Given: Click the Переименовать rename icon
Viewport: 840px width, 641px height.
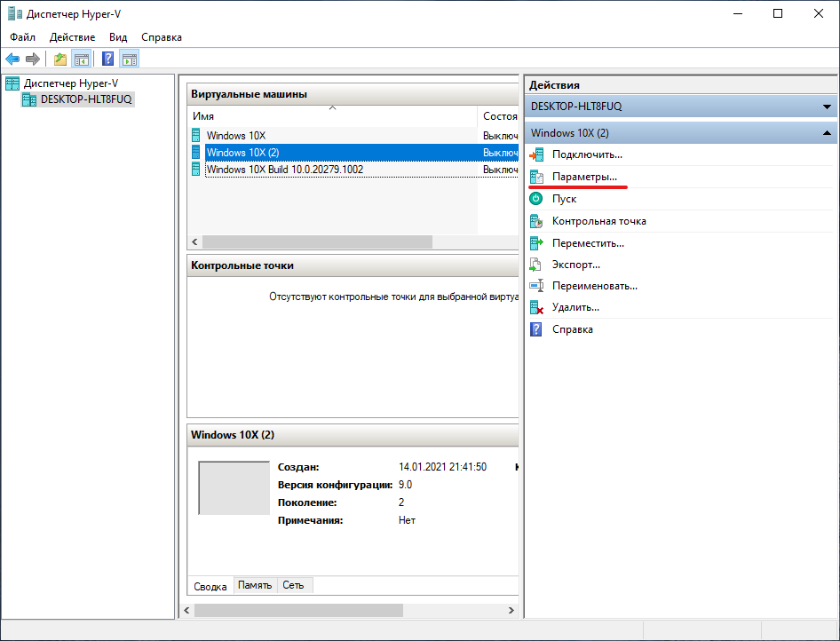Looking at the screenshot, I should 536,286.
